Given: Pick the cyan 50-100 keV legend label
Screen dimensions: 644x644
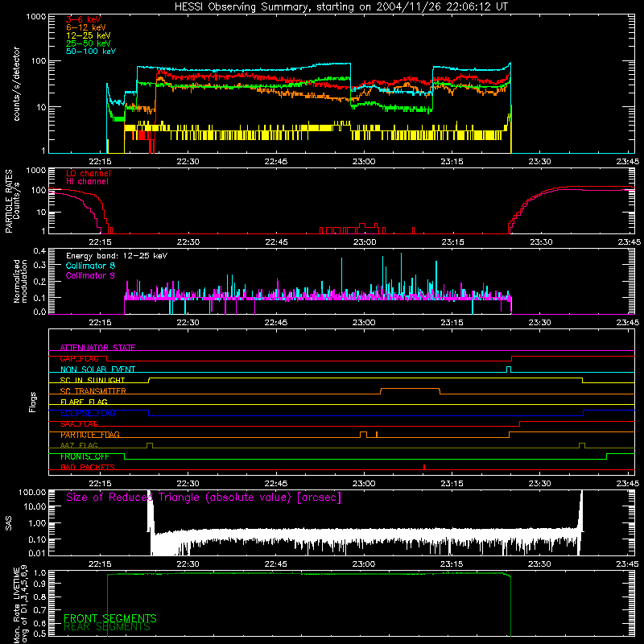Looking at the screenshot, I should (x=91, y=51).
